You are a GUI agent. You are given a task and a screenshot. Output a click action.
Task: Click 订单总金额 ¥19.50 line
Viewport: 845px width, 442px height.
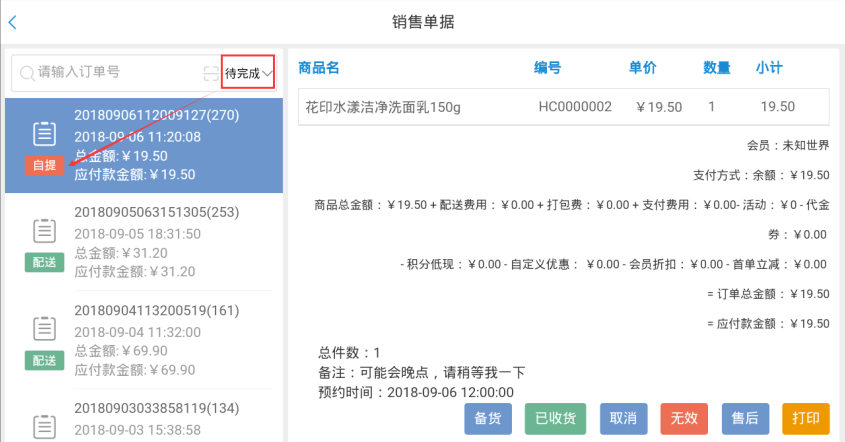point(768,294)
